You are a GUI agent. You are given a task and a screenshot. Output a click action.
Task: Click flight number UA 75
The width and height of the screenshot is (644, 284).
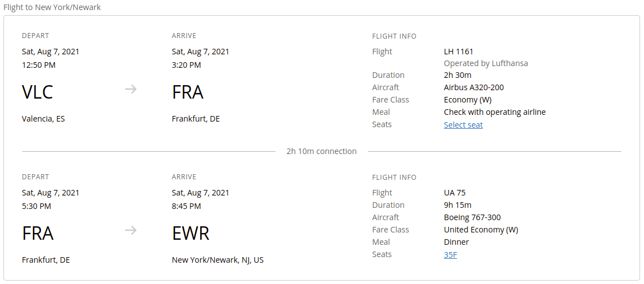[454, 193]
